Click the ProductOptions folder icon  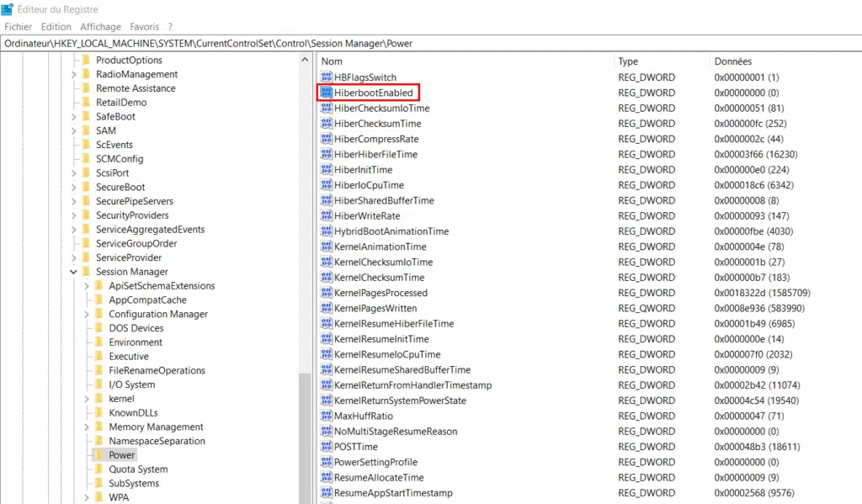(x=86, y=60)
